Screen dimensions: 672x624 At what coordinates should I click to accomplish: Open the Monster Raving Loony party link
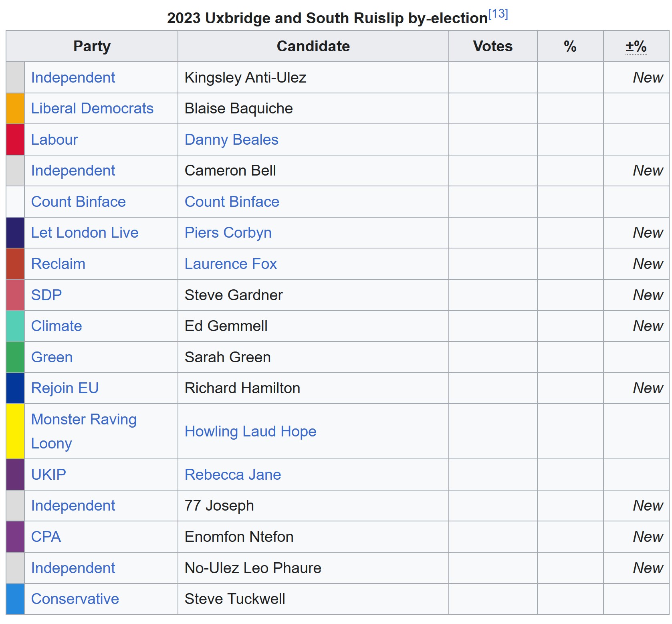coord(84,431)
